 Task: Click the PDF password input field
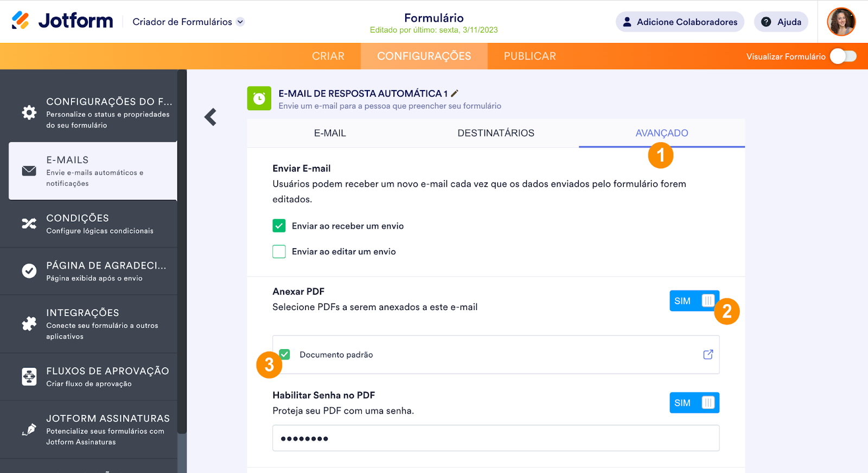coord(496,438)
